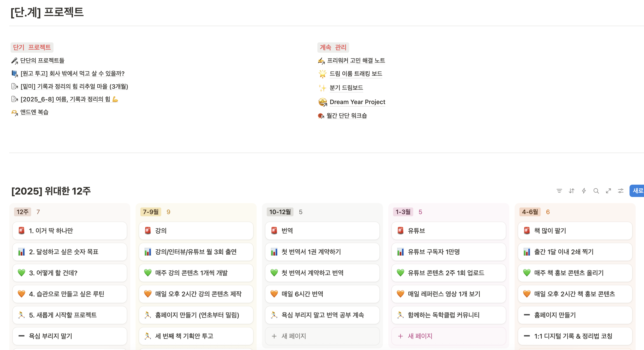644x350 pixels.
Task: Select the 4-6월 column group tag
Action: tap(530, 212)
